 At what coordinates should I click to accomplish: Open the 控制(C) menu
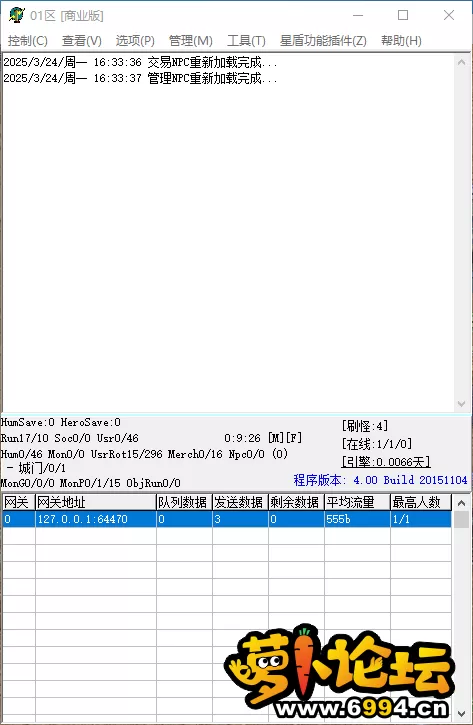28,41
